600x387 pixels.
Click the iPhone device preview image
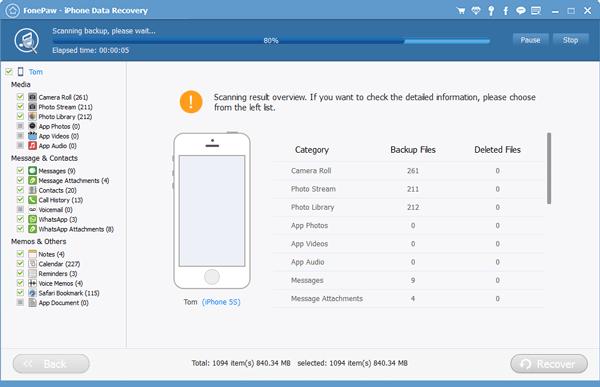[x=212, y=211]
